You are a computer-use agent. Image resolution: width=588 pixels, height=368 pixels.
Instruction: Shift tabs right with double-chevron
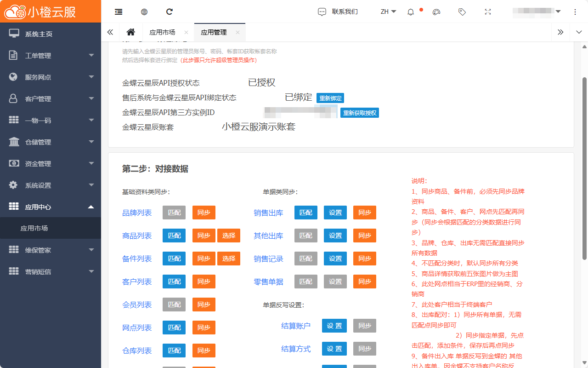click(560, 32)
